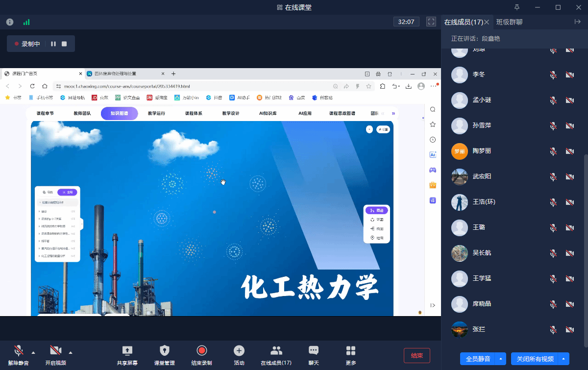Image resolution: width=588 pixels, height=370 pixels.
Task: Expand the arrow beside 解除静音
Action: point(33,352)
